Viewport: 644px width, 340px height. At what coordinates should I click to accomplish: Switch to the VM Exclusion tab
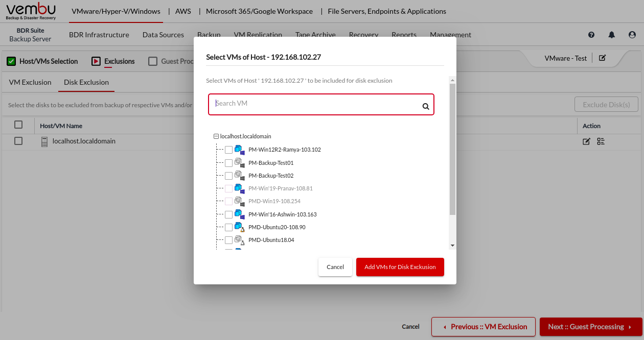click(30, 82)
